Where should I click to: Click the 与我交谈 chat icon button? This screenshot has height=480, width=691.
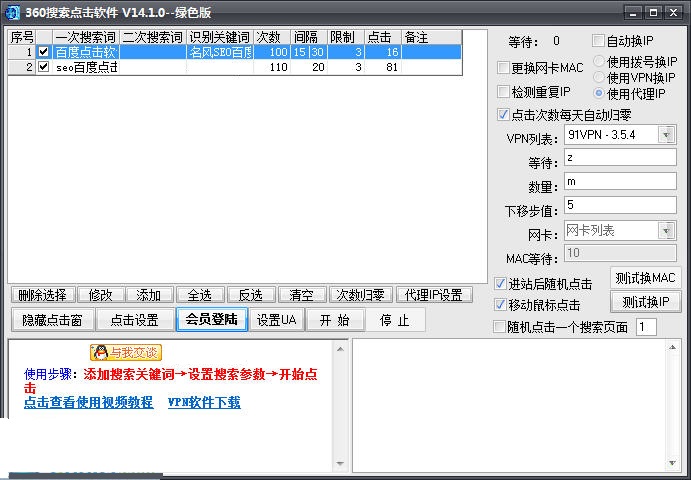tap(125, 352)
